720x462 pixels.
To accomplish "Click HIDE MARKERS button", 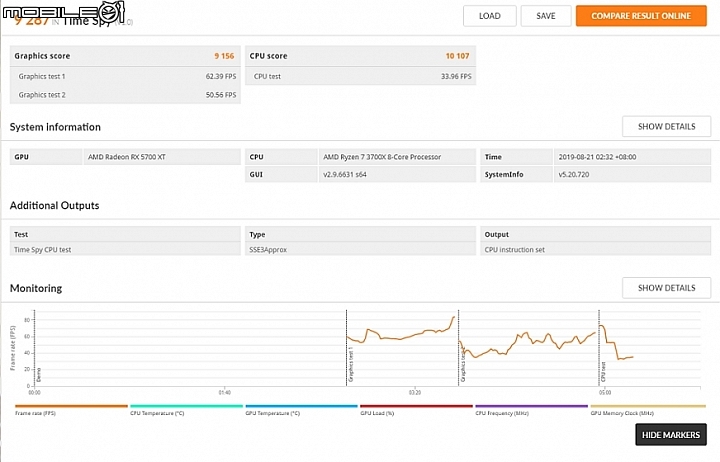I will click(x=671, y=434).
